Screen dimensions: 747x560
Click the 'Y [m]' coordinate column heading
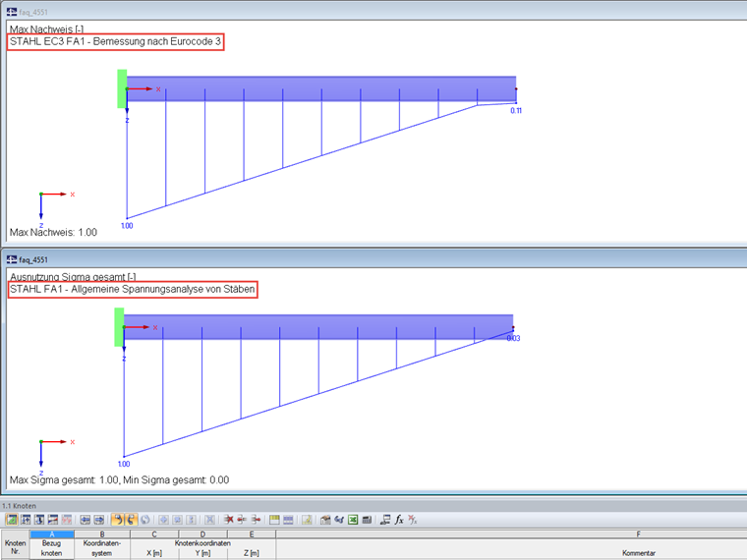[x=202, y=553]
